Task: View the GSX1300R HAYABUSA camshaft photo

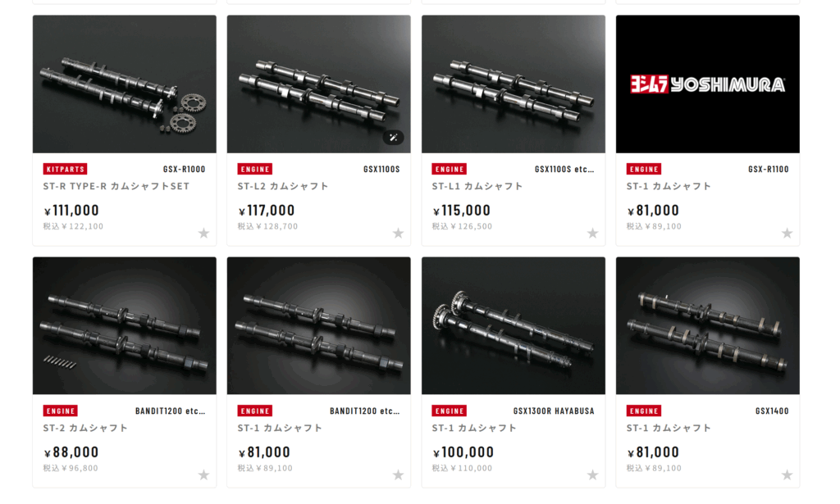Action: point(514,326)
